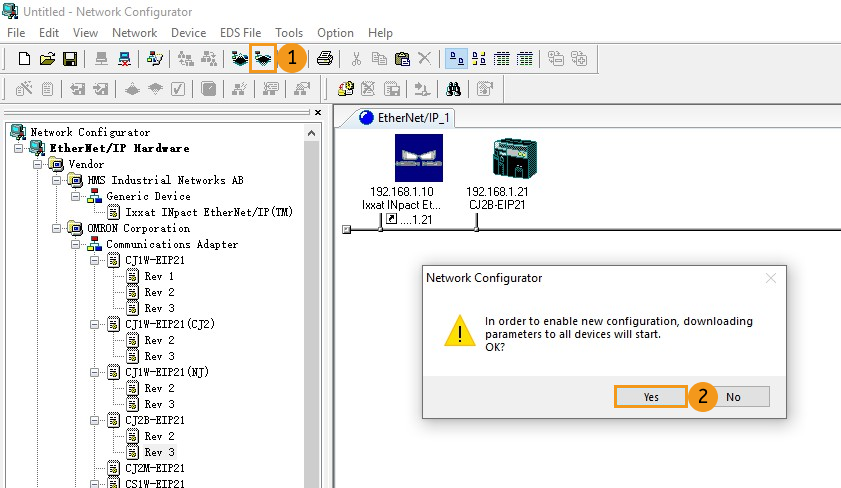
Task: Confirm download by clicking Yes
Action: click(x=651, y=397)
